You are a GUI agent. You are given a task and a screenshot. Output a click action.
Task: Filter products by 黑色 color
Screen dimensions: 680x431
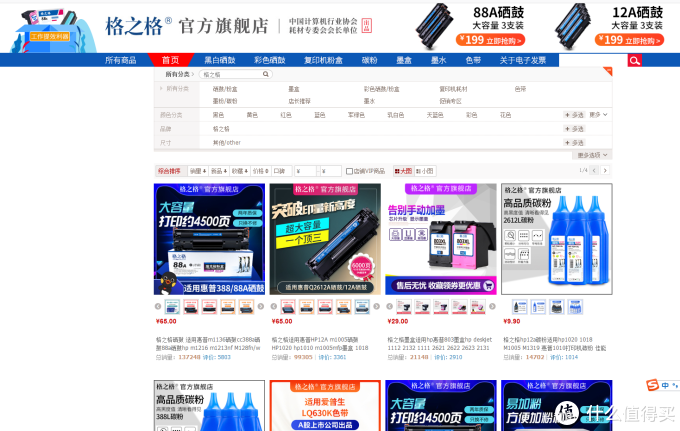(x=218, y=115)
